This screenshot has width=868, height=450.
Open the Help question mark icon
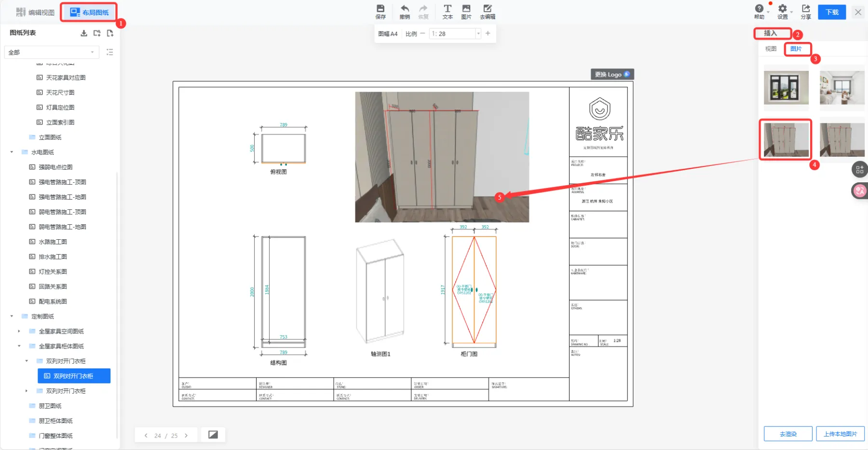click(759, 9)
